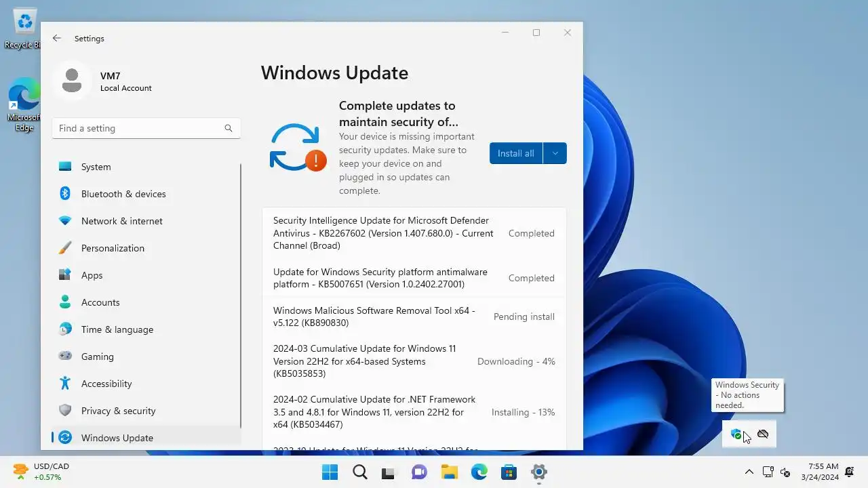The width and height of the screenshot is (868, 488).
Task: Click Malicious Software Removal Tool KB890830 entry
Action: coord(414,317)
